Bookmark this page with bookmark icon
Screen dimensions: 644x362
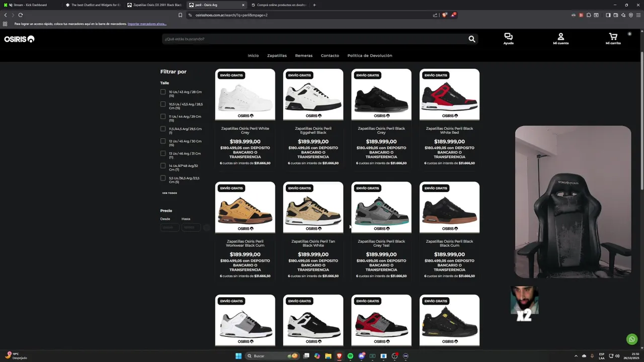tap(180, 15)
